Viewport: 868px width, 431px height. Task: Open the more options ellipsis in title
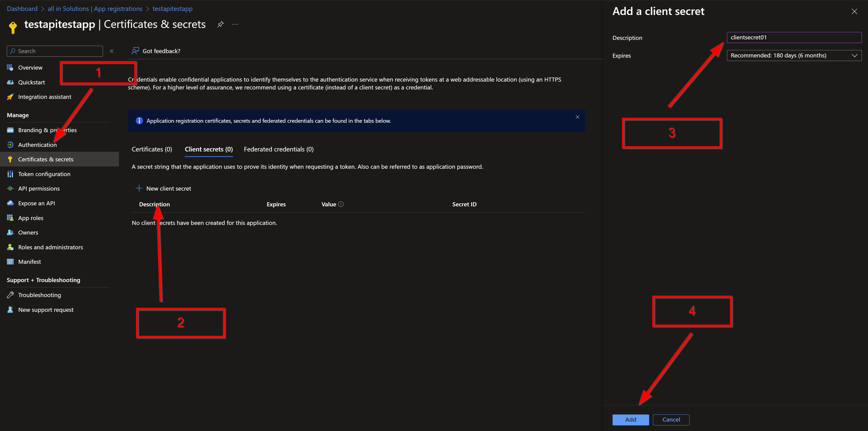pos(235,24)
